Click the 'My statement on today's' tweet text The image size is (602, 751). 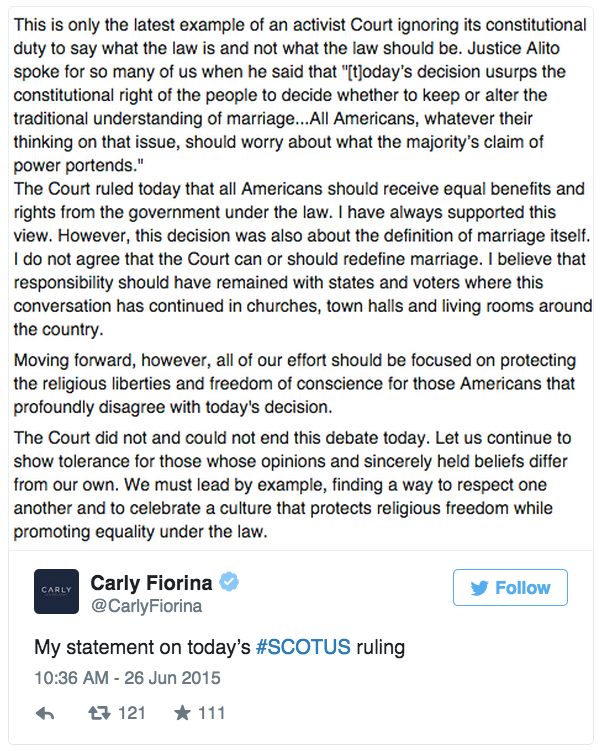(x=142, y=648)
